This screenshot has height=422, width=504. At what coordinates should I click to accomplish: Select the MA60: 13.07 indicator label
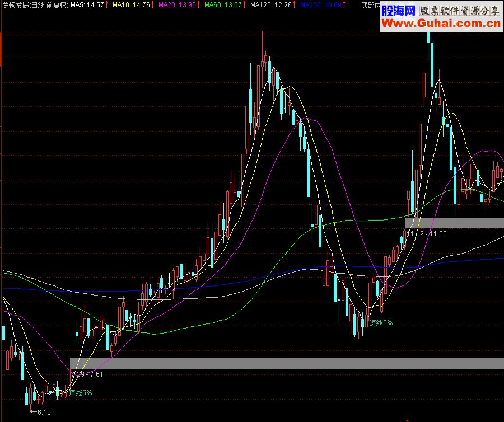223,5
